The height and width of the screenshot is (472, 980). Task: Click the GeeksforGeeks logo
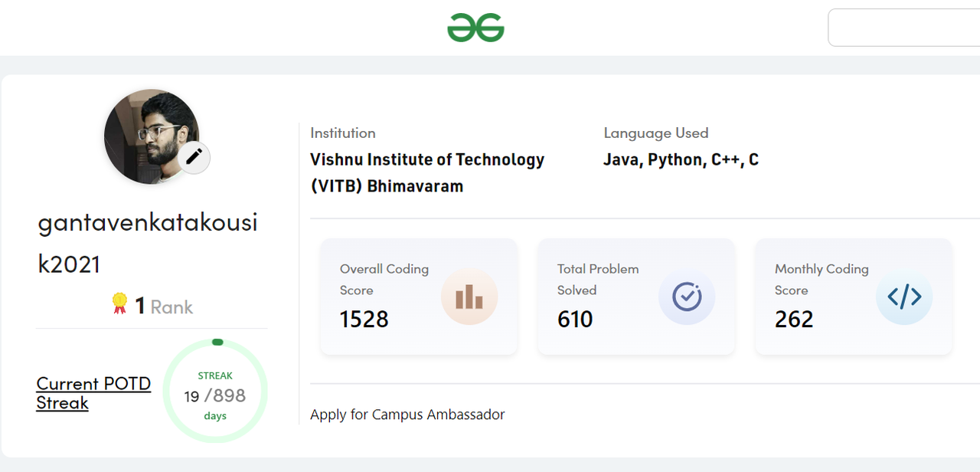[475, 28]
